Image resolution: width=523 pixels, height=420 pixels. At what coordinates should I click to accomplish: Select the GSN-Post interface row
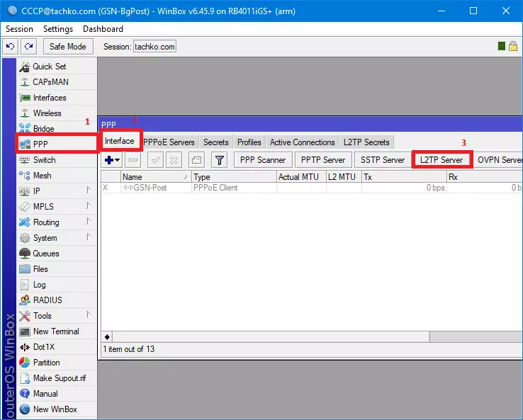point(312,188)
